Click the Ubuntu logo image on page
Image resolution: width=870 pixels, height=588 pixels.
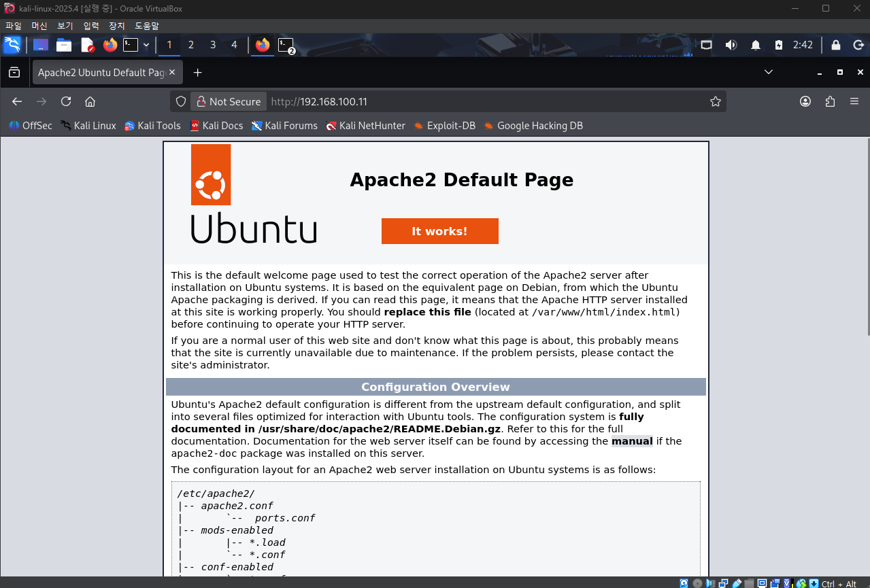[253, 194]
